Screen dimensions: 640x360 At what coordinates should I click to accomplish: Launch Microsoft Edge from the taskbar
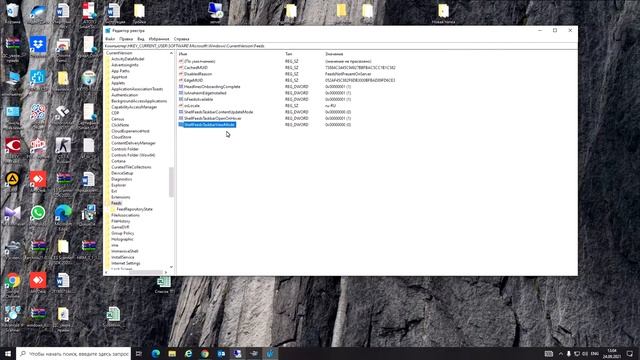coord(156,353)
